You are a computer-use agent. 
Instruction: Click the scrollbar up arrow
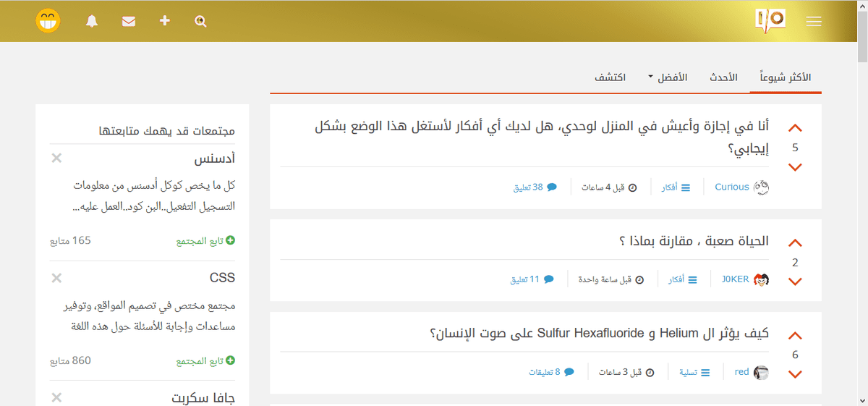pyautogui.click(x=862, y=7)
